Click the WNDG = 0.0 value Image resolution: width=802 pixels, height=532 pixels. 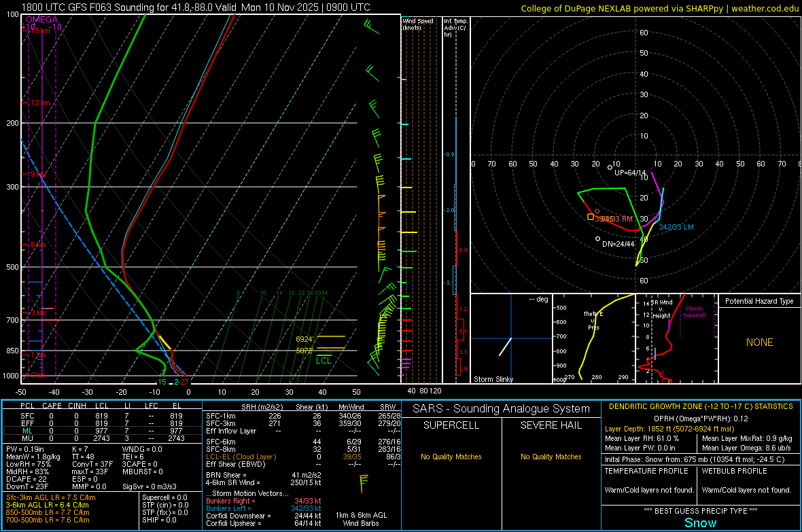point(141,449)
